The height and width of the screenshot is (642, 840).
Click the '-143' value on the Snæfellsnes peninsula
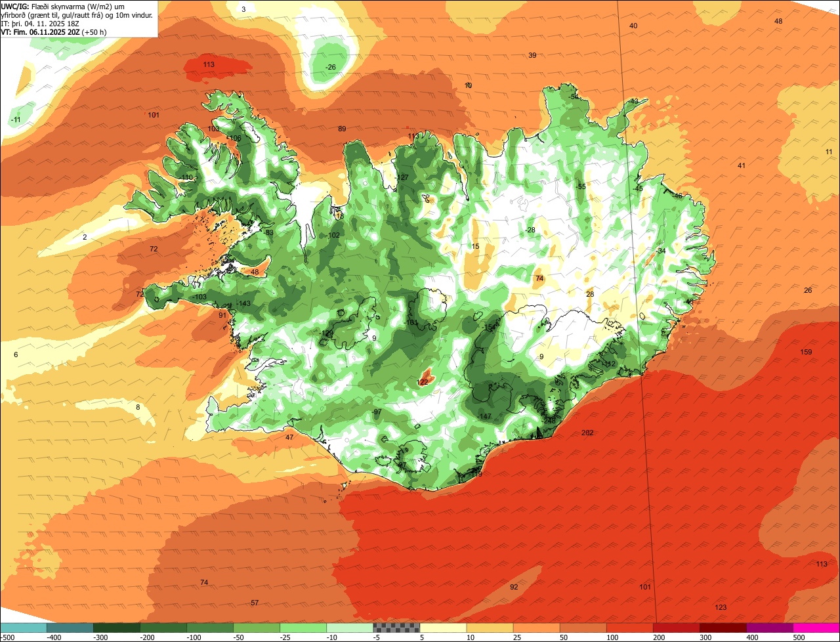[x=243, y=304]
